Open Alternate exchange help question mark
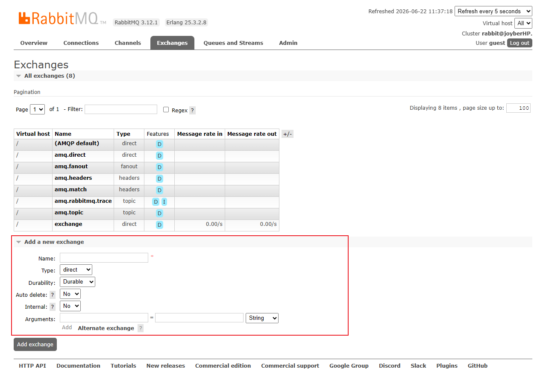The width and height of the screenshot is (546, 392). click(x=141, y=328)
